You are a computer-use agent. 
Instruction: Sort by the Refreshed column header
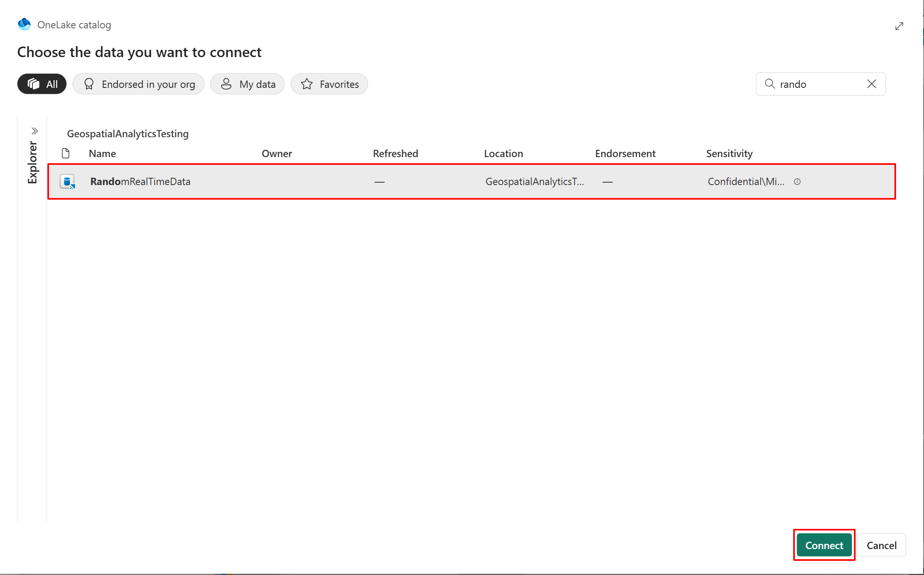pos(395,153)
